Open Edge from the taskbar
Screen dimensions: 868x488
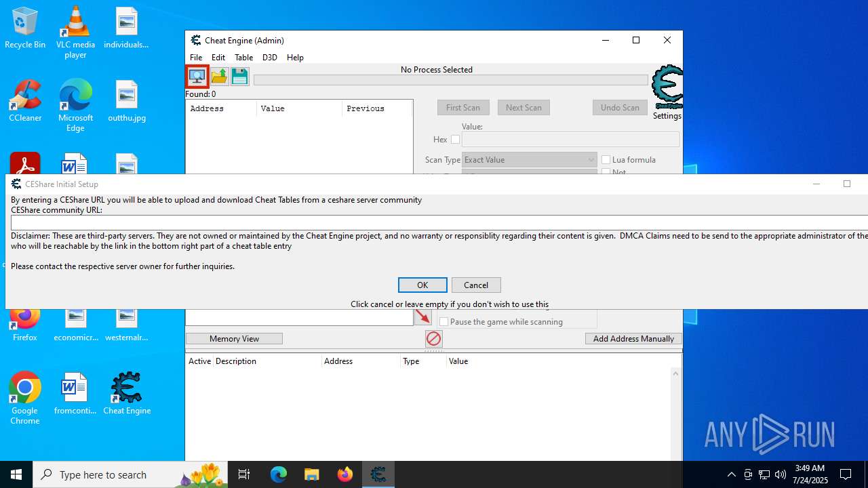click(x=279, y=474)
